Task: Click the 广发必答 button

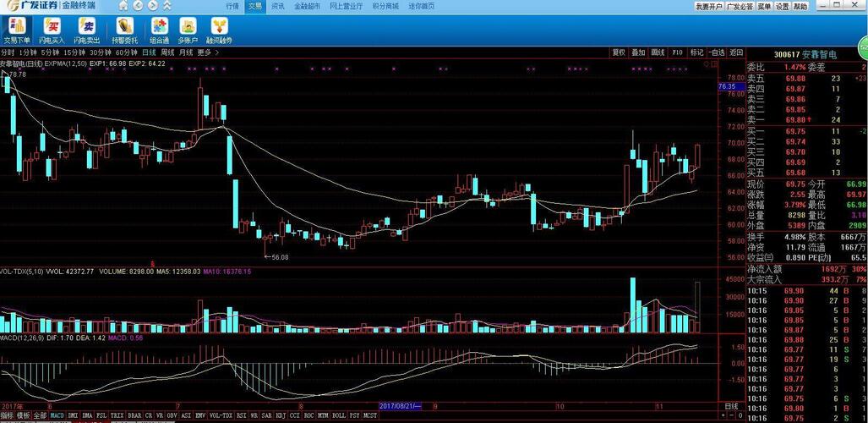Action: point(740,7)
